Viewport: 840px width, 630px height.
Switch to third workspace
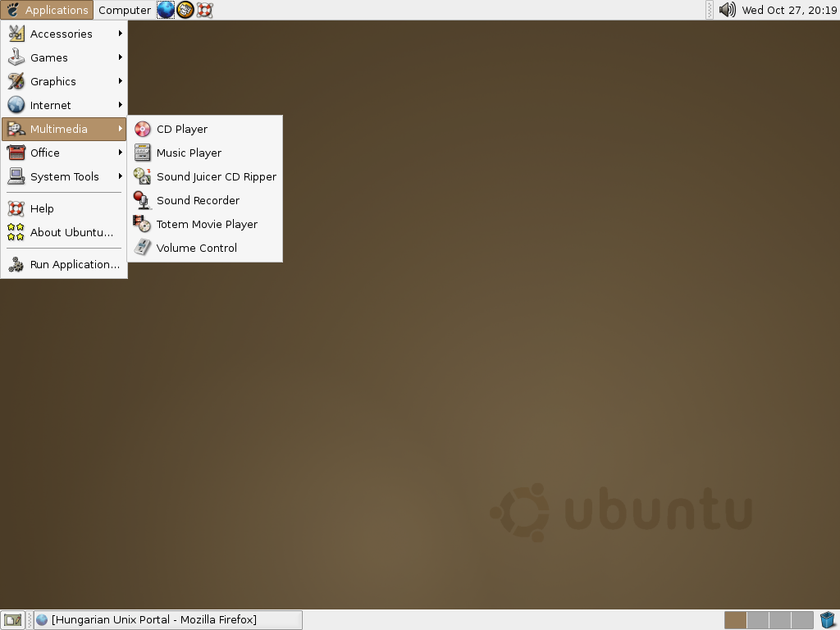[x=780, y=620]
